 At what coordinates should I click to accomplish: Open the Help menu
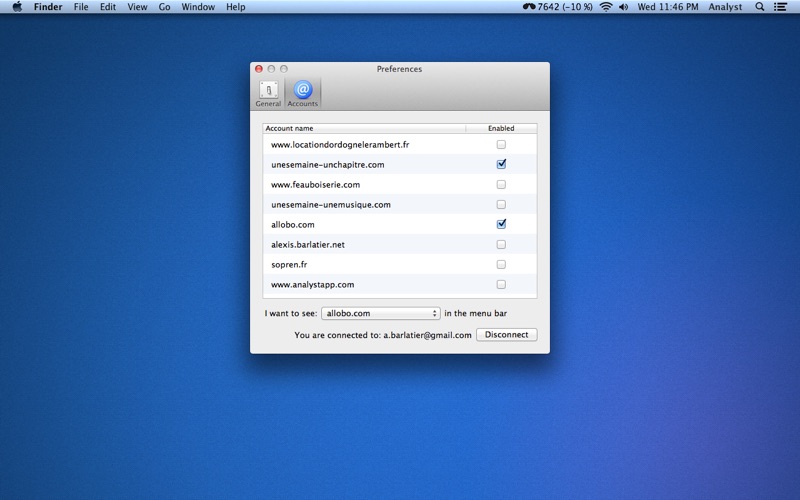236,7
